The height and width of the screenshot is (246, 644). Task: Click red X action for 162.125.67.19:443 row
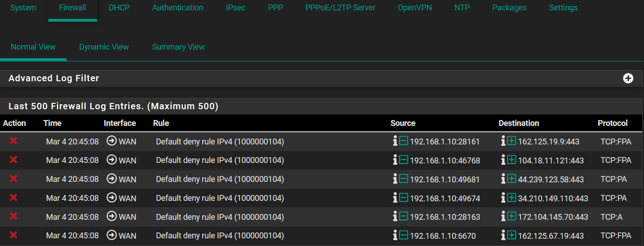click(14, 235)
